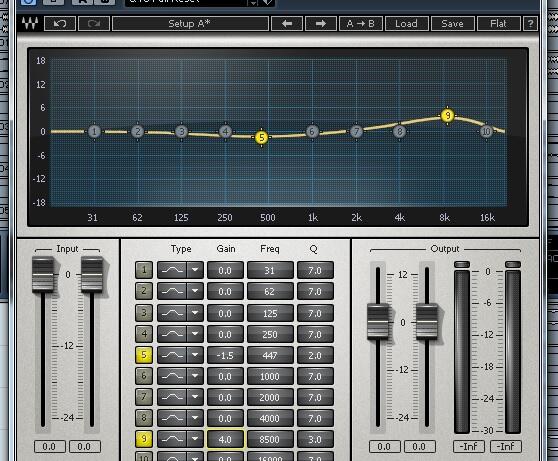Select yellow band 5 node on the graph

coord(262,137)
